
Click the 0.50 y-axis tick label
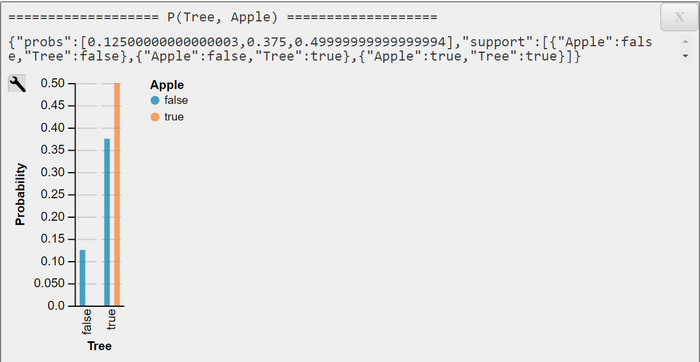pos(52,83)
